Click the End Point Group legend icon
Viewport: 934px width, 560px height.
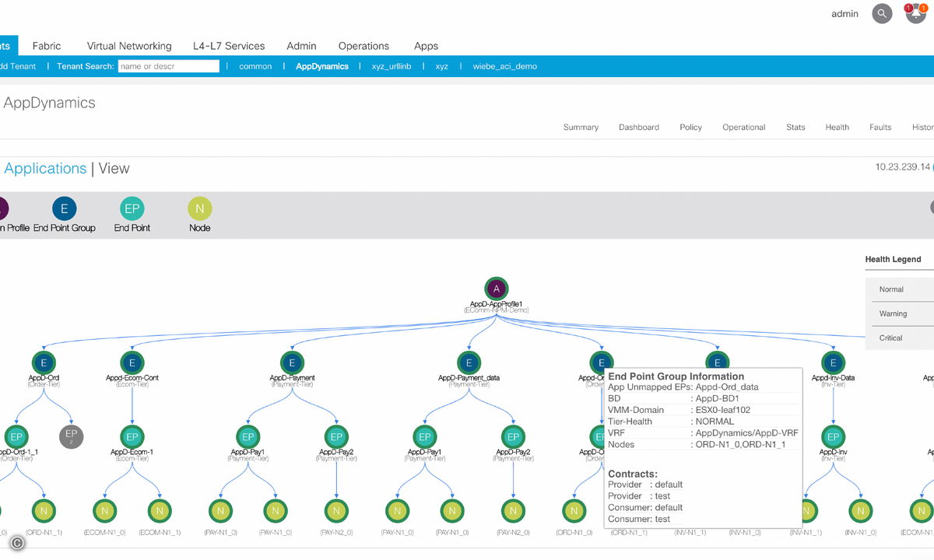tap(65, 208)
